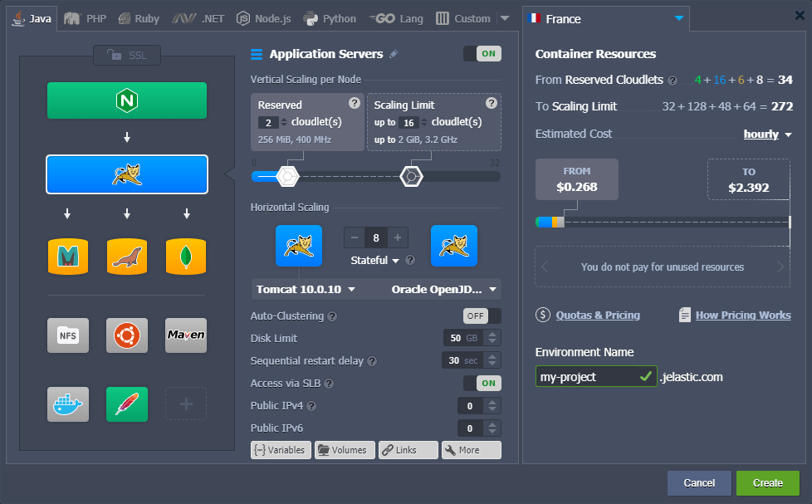Image resolution: width=812 pixels, height=504 pixels.
Task: Open Tomcat 10.0.10 version dropdown
Action: pyautogui.click(x=306, y=289)
